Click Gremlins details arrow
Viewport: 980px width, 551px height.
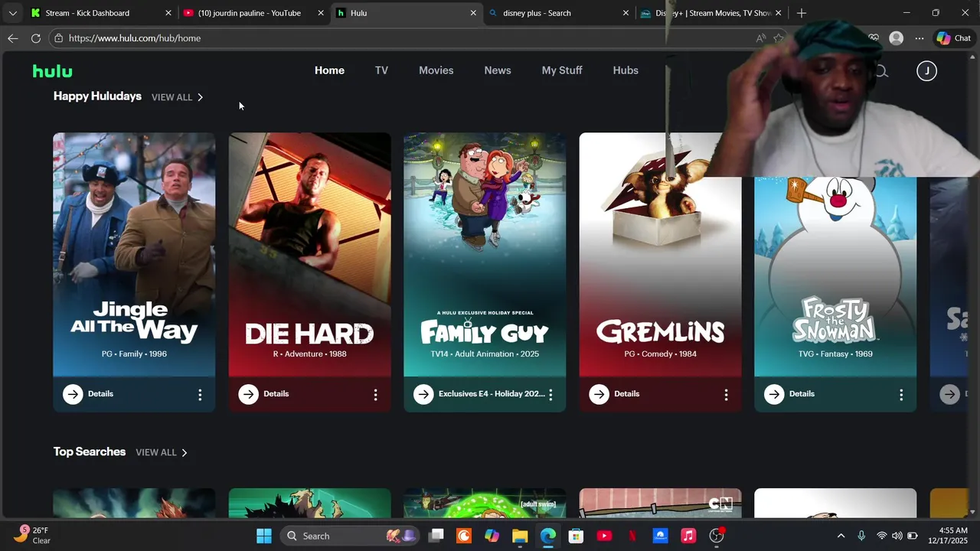599,394
